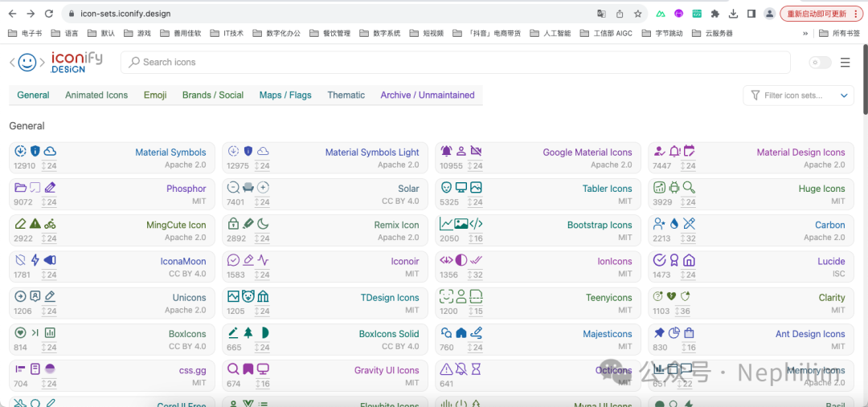Click the Filter icon sets input
The width and height of the screenshot is (868, 407).
[x=798, y=96]
